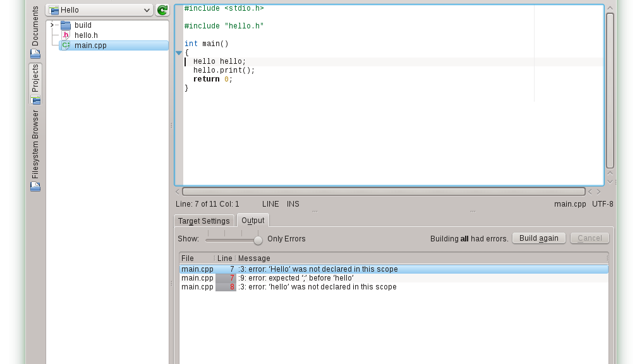Switch to the Target Settings tab
Screen dimensions: 642x364
203,221
